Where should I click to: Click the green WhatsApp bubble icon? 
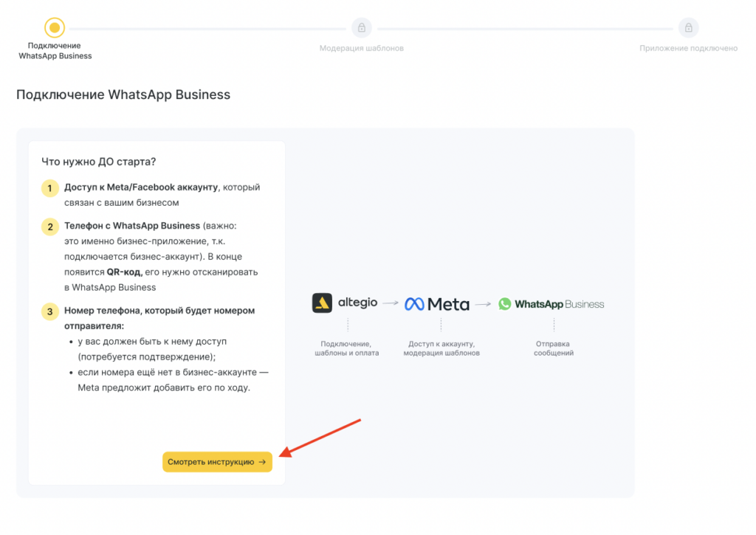[504, 304]
